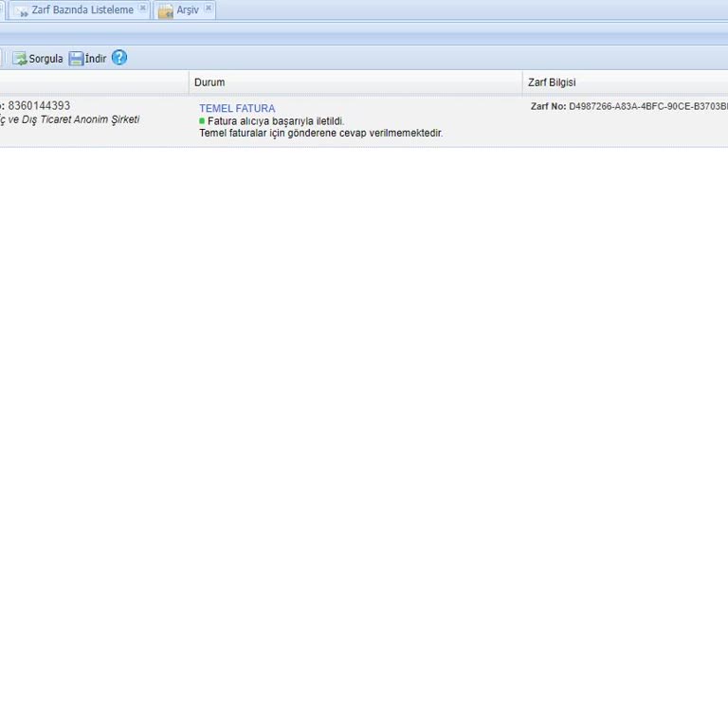Click the 'Fatura alıcıya başarıyla iletildi' status text
The height and width of the screenshot is (728, 728).
276,121
